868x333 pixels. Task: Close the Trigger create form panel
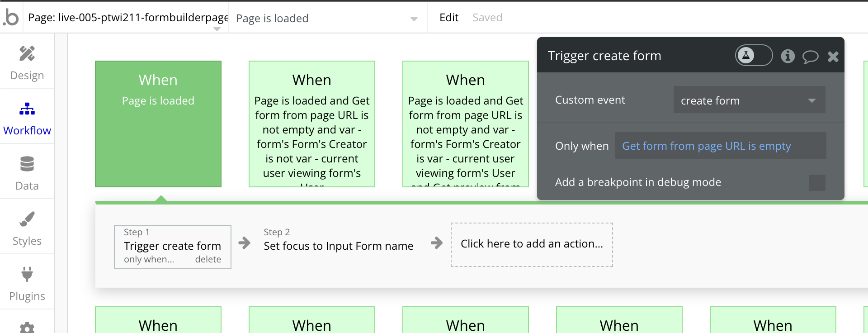pos(833,57)
